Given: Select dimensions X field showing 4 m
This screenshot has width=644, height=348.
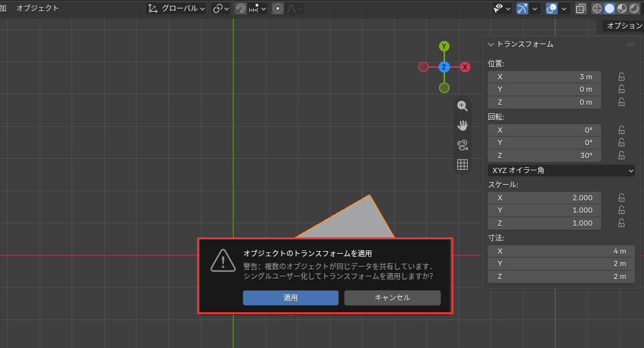Looking at the screenshot, I should tap(561, 252).
